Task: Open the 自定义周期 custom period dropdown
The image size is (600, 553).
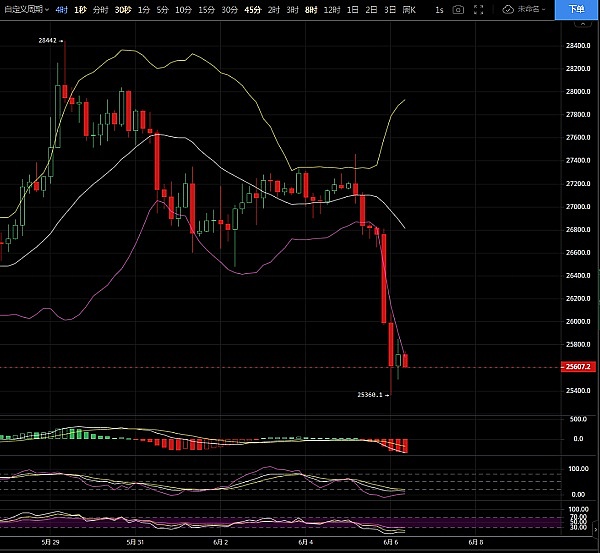Action: 26,9
